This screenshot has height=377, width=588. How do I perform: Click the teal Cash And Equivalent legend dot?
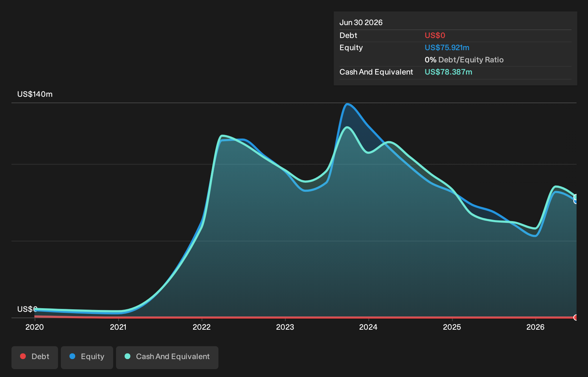click(x=127, y=356)
